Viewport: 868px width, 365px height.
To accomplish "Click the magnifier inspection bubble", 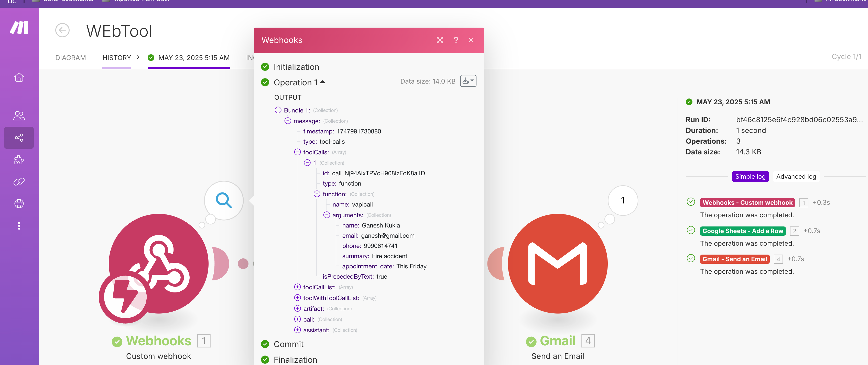I will pyautogui.click(x=224, y=200).
